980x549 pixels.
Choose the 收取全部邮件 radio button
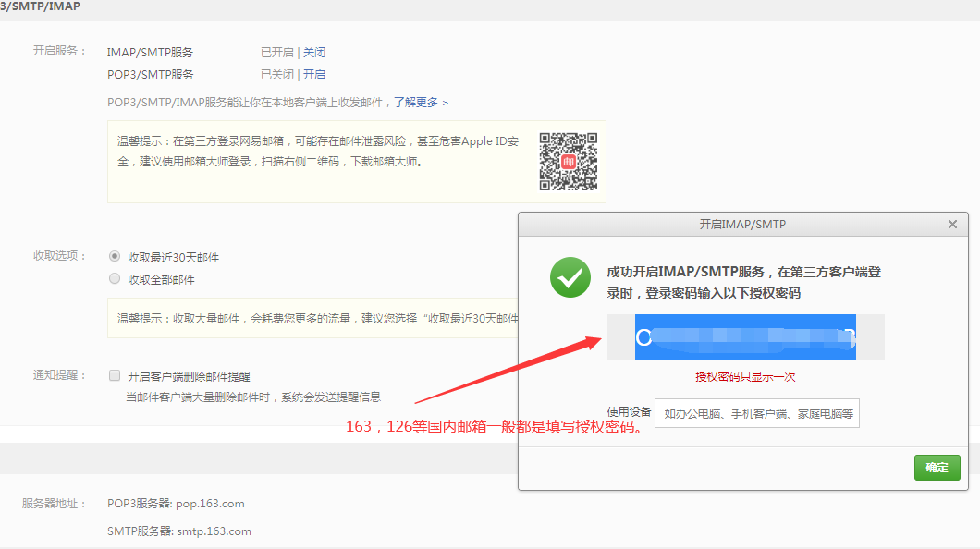pyautogui.click(x=115, y=278)
